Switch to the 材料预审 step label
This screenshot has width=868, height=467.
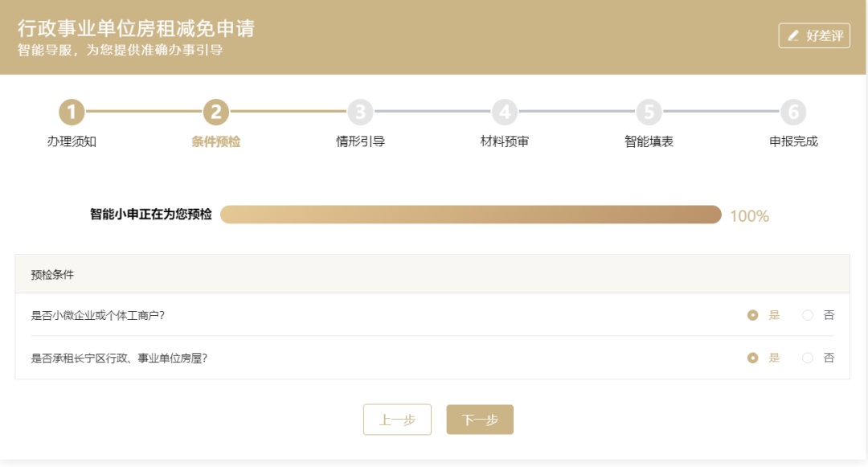[505, 141]
